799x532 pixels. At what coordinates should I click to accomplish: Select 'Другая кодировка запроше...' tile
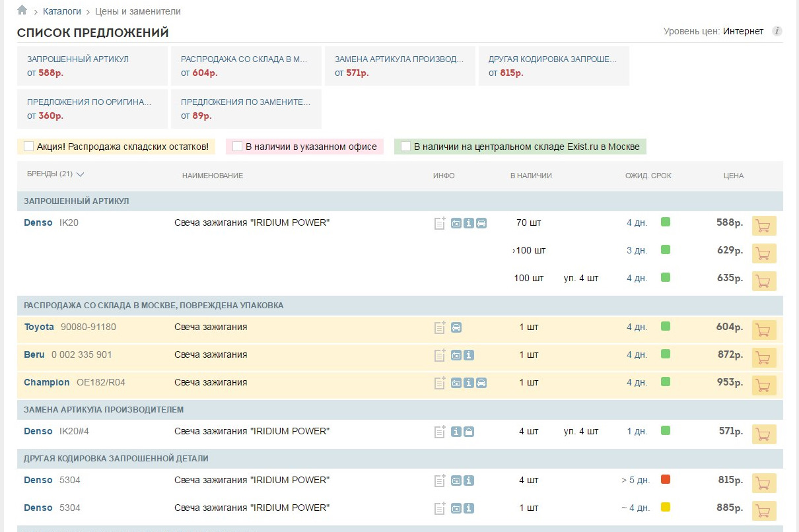[x=554, y=66]
